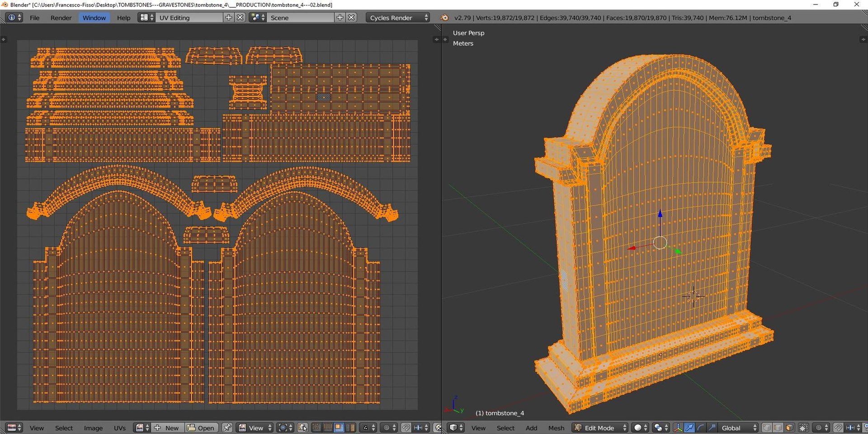Toggle snapping magnet in UV editor
Viewport: 868px width, 434px height.
[406, 428]
